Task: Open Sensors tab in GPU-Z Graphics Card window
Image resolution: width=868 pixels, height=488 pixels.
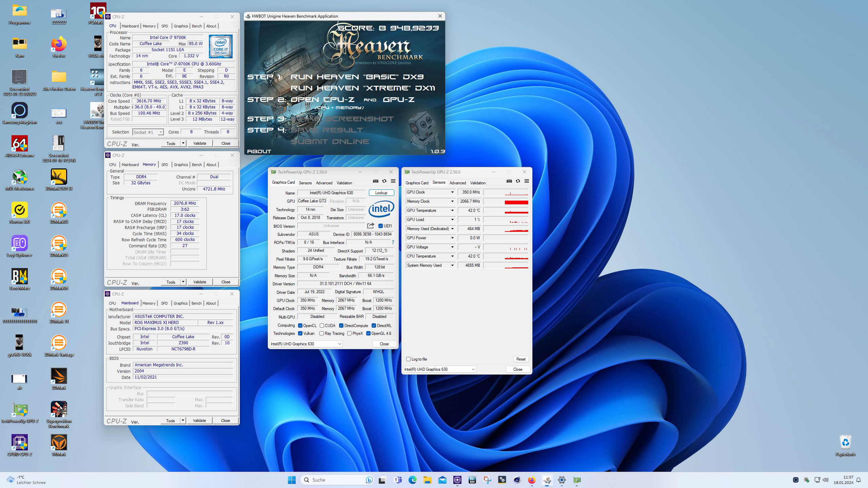Action: point(305,183)
